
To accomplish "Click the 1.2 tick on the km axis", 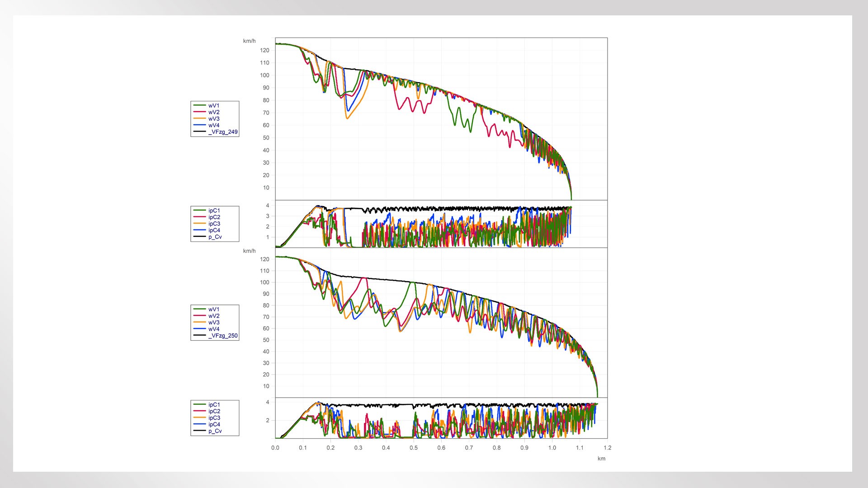I will (x=607, y=448).
